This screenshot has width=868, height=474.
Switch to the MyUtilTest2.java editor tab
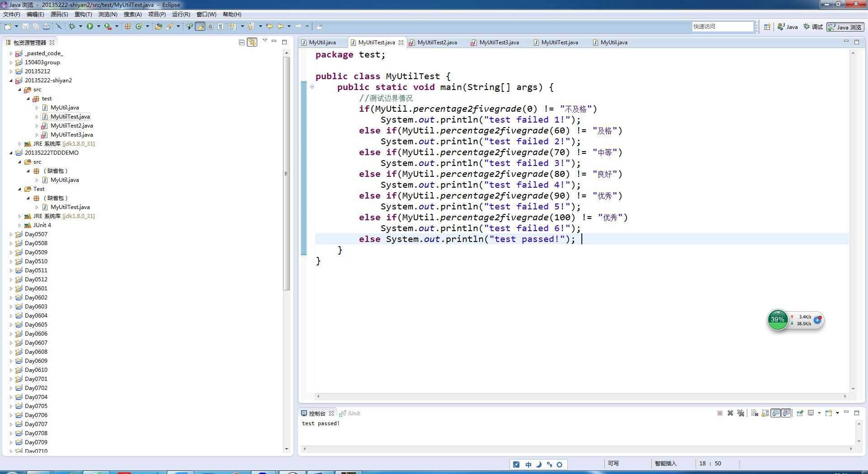coord(437,43)
